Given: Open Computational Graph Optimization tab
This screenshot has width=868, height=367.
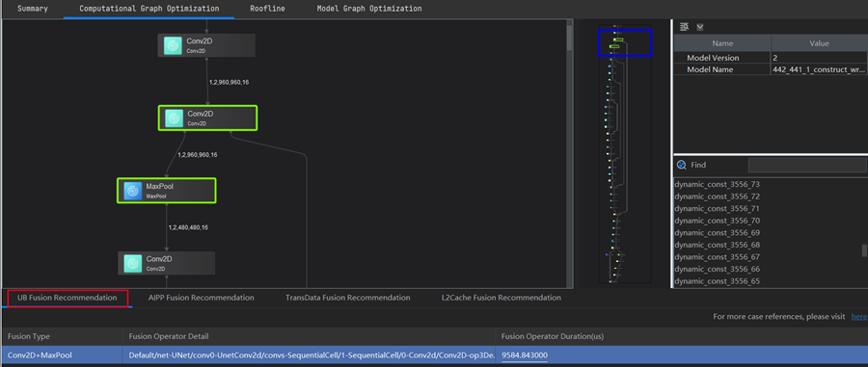Looking at the screenshot, I should (x=149, y=9).
